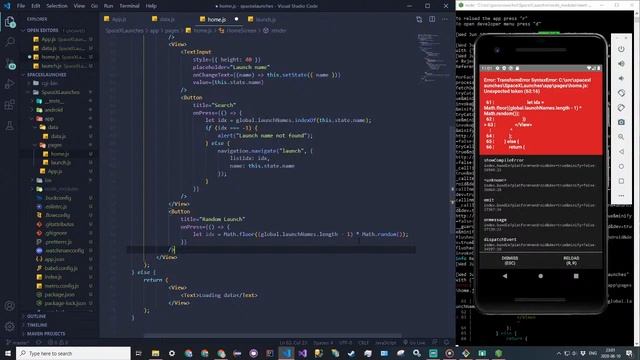Open home.js in the pages folder
The width and height of the screenshot is (640, 360).
coord(60,154)
